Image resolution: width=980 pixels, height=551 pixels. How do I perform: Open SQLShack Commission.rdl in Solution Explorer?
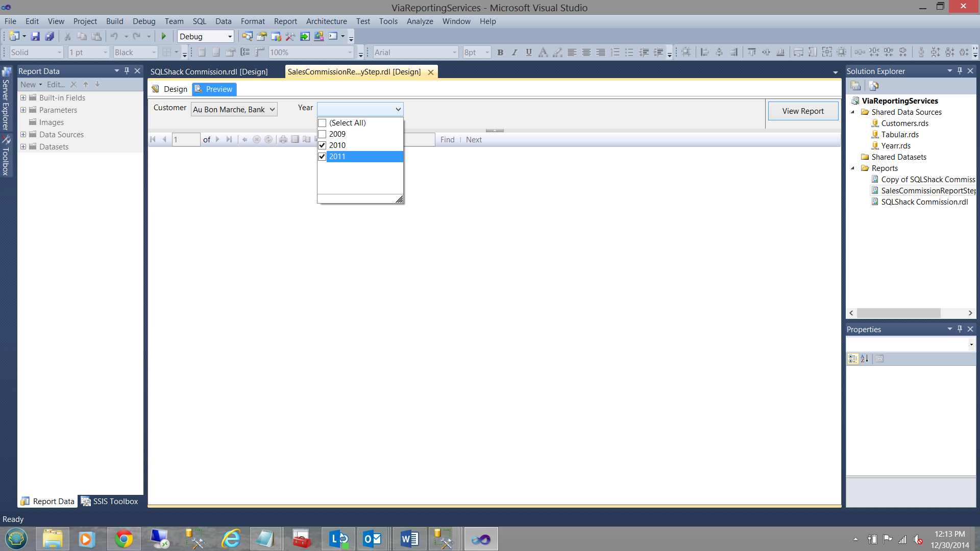click(x=924, y=202)
